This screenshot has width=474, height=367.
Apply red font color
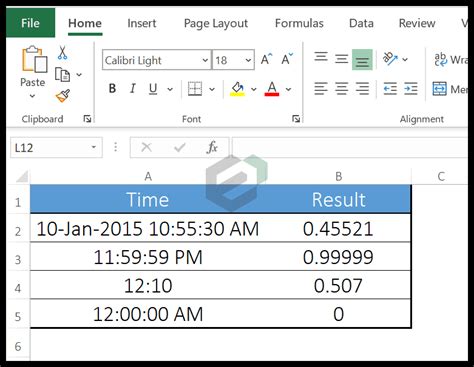point(272,89)
